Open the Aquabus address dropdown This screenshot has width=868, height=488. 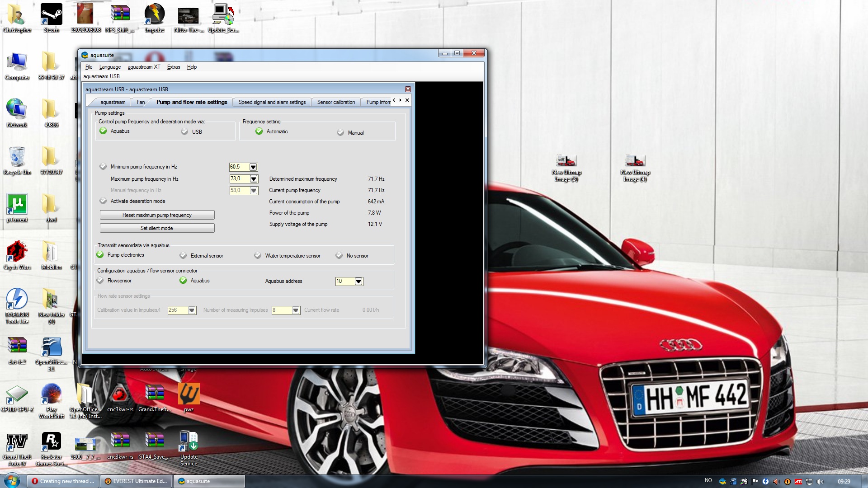[x=358, y=282]
